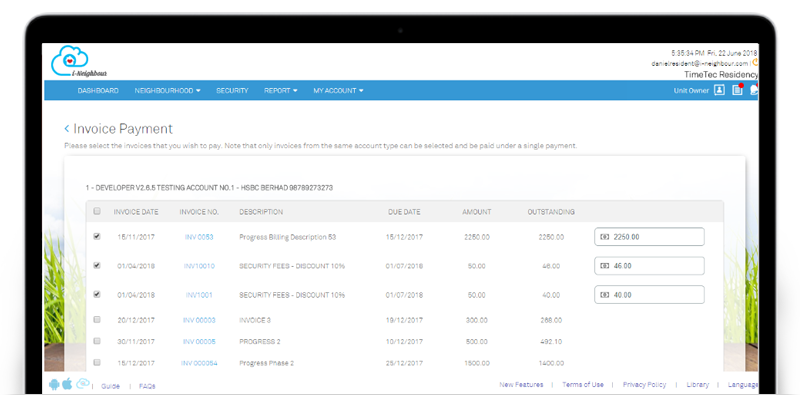Expand the MY ACCOUNT dropdown menu
Viewport: 800px width, 395px height.
pos(338,90)
